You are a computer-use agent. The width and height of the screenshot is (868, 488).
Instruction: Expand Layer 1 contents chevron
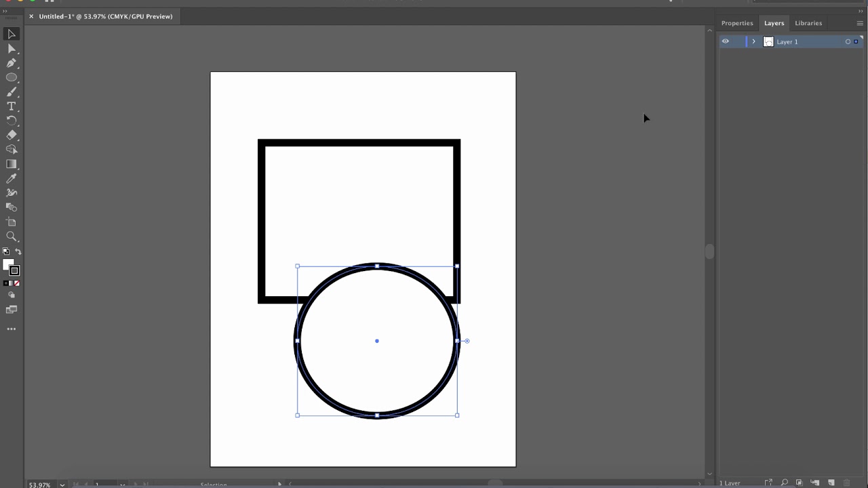[x=753, y=41]
